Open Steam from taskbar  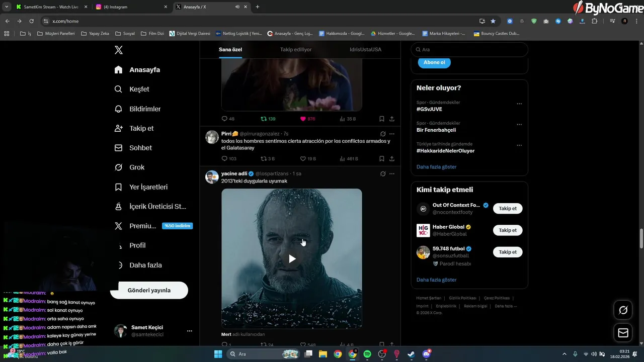point(412,354)
